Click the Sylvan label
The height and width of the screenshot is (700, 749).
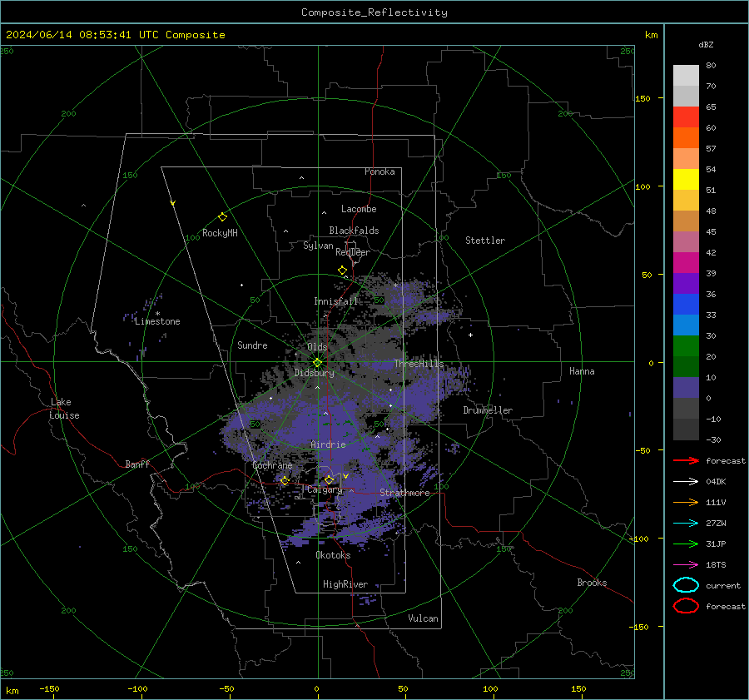pos(318,246)
